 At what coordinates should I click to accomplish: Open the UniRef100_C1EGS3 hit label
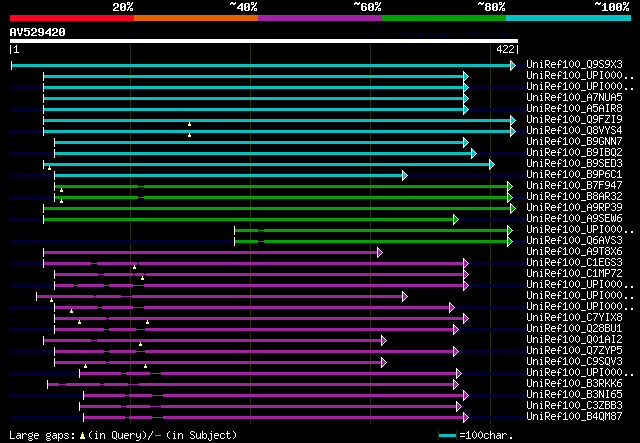[x=574, y=263]
